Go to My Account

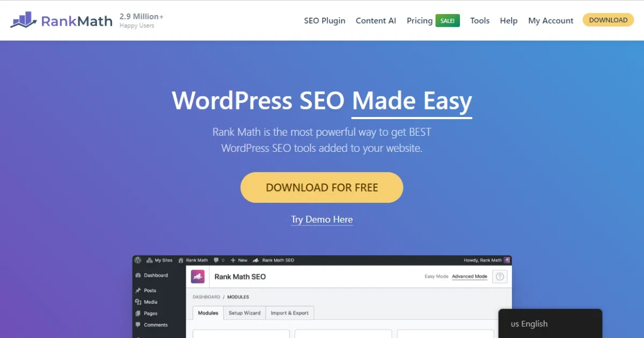(551, 20)
